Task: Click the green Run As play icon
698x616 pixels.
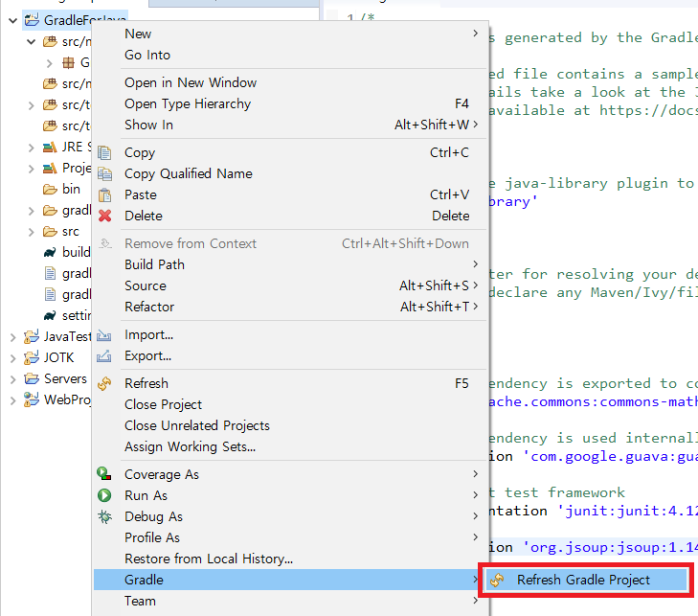Action: (x=104, y=495)
